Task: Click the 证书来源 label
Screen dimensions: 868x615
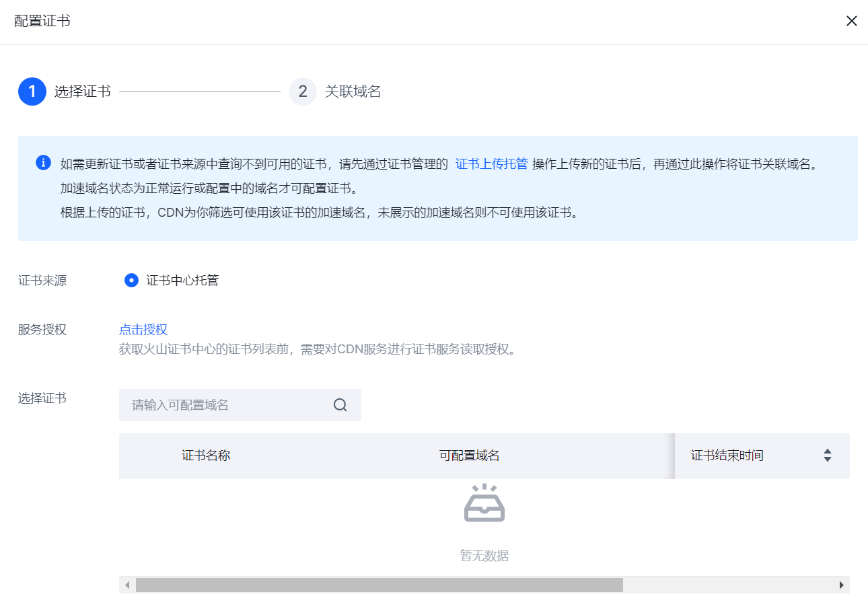Action: coord(42,281)
